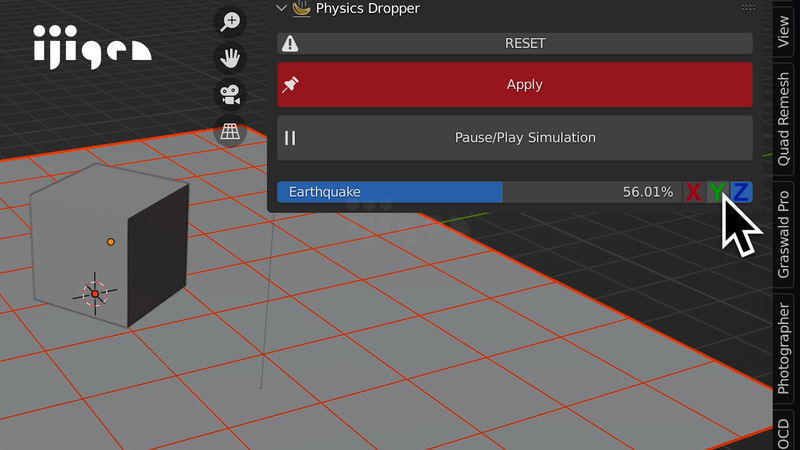Image resolution: width=800 pixels, height=450 pixels.
Task: Select the pan view hand icon
Action: pyautogui.click(x=230, y=59)
